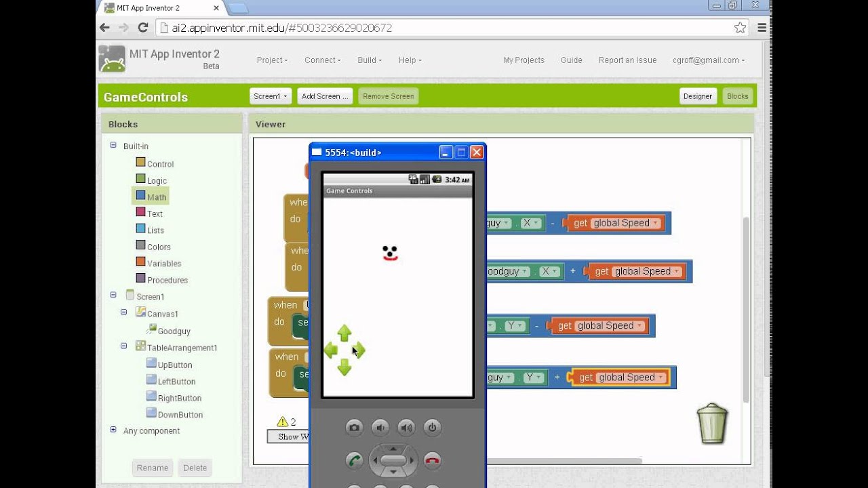868x488 pixels.
Task: Collapse the TableArrangement1 tree node
Action: [x=124, y=346]
